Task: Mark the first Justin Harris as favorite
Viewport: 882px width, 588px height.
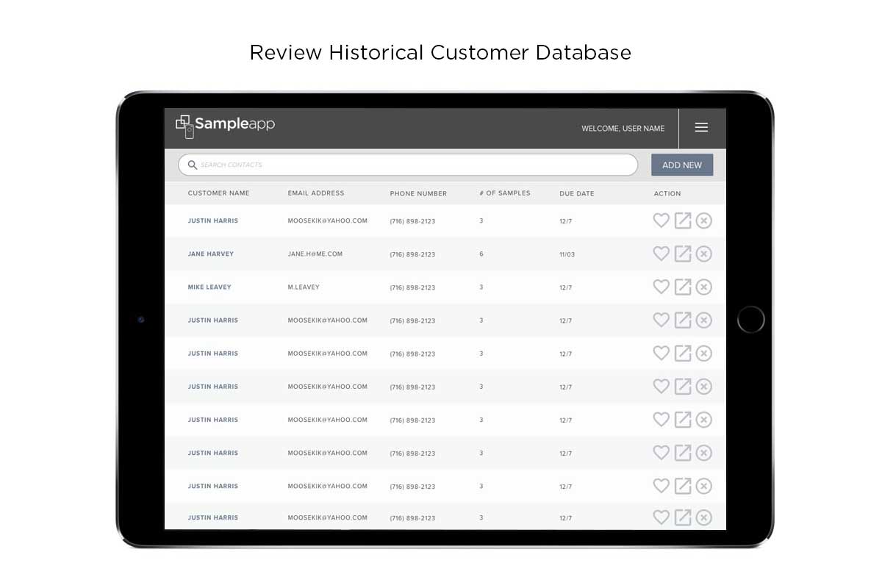Action: click(661, 220)
